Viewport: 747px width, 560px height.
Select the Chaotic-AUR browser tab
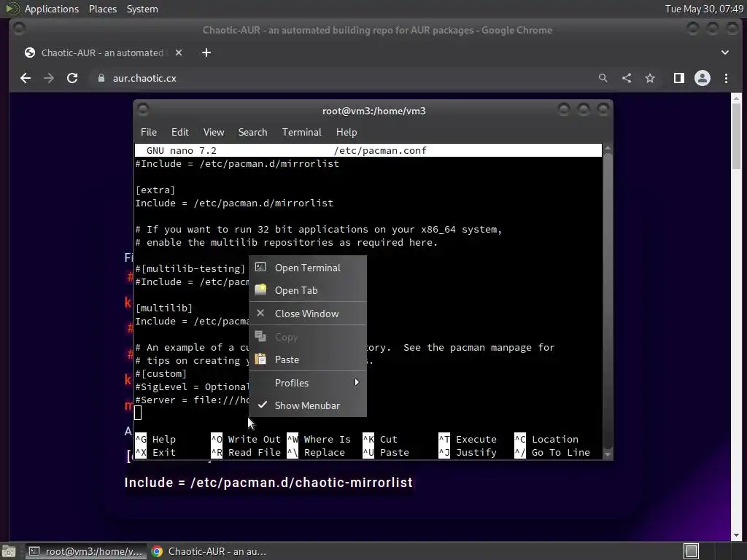(102, 52)
